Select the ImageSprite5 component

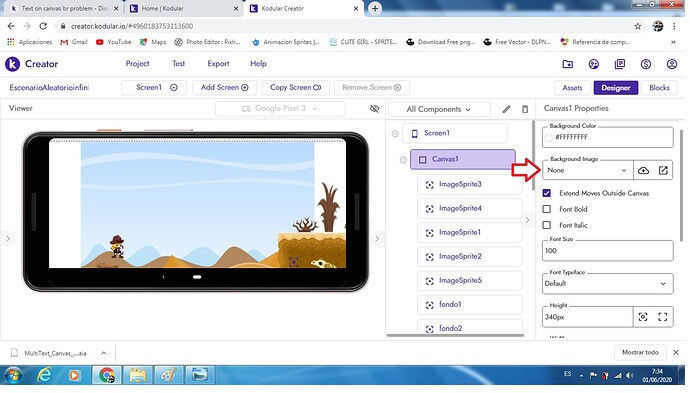(470, 281)
